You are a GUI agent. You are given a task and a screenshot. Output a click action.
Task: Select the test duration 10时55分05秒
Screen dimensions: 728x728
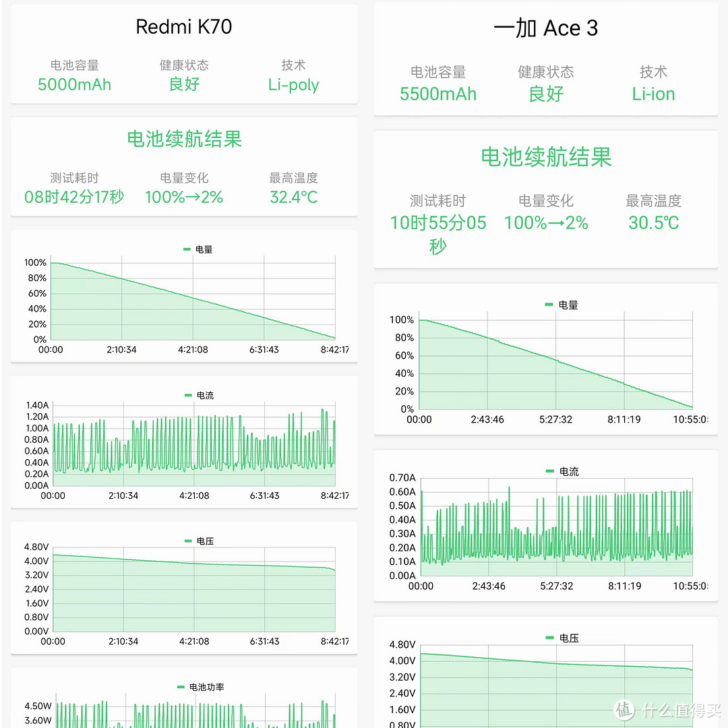(438, 234)
